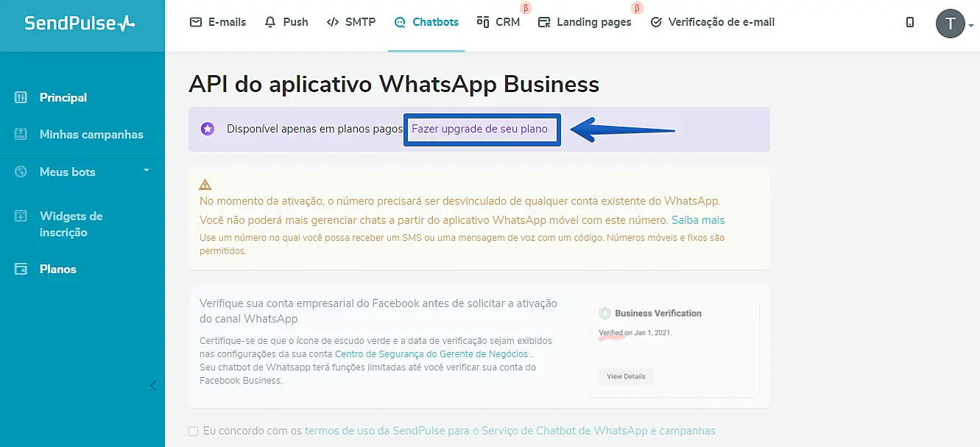Click Fazer upgrade de seu plano link
This screenshot has width=980, height=447.
pos(480,129)
